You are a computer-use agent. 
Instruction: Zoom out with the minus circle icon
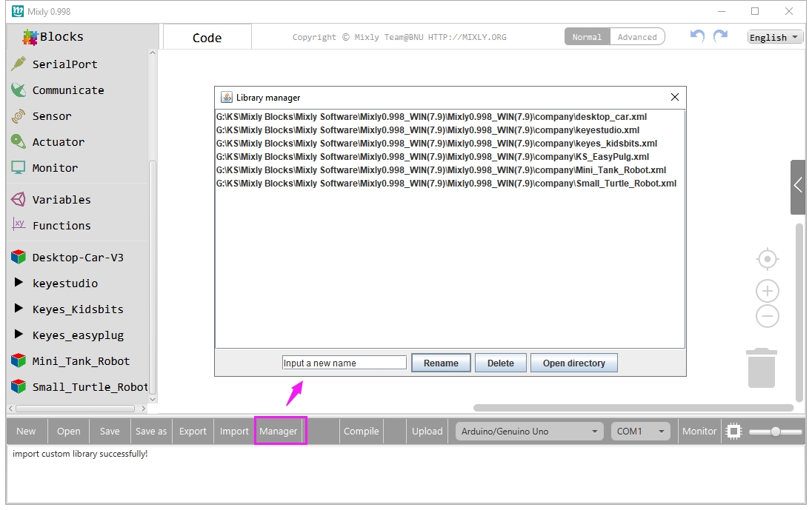click(767, 316)
